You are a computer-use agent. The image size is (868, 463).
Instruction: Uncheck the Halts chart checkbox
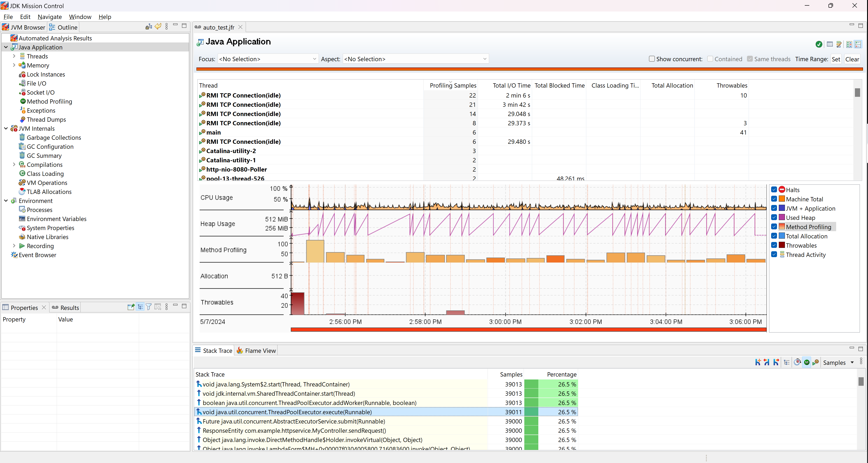pyautogui.click(x=774, y=190)
